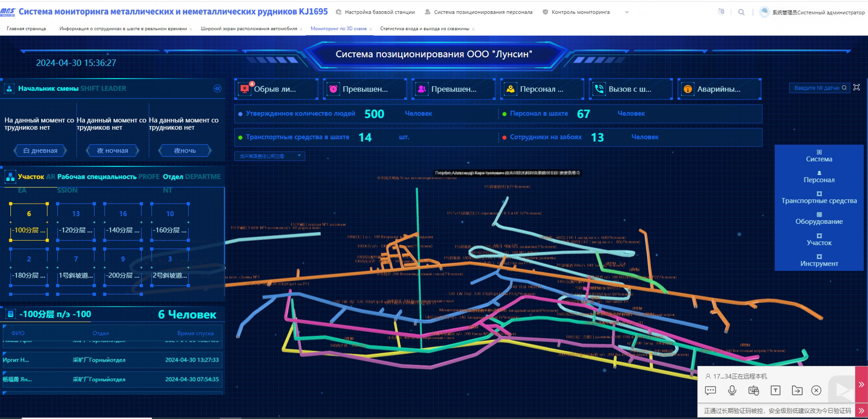The height and width of the screenshot is (419, 868).
Task: Click the call from mine phone icon
Action: 599,89
